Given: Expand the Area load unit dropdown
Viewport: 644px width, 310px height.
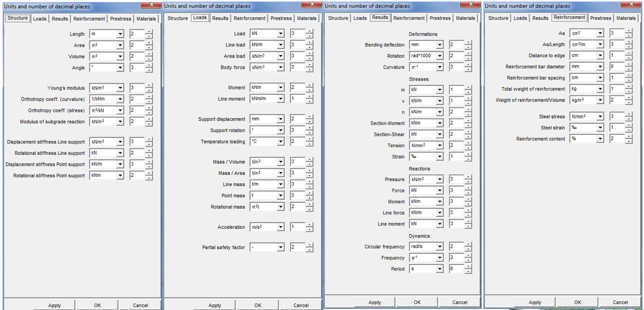Looking at the screenshot, I should point(281,56).
